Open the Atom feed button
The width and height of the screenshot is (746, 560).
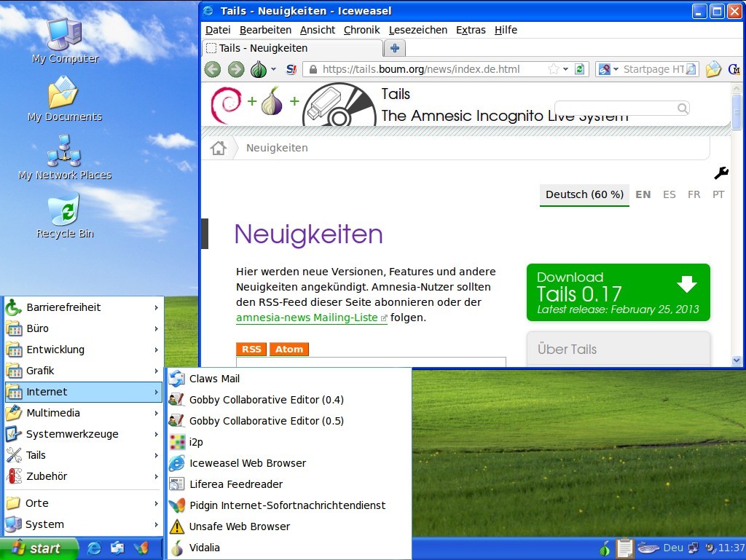click(288, 349)
